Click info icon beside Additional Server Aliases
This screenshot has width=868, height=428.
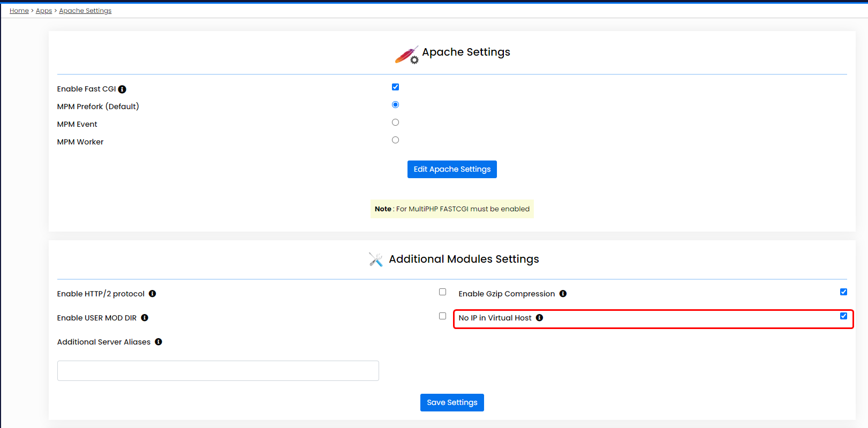click(158, 342)
